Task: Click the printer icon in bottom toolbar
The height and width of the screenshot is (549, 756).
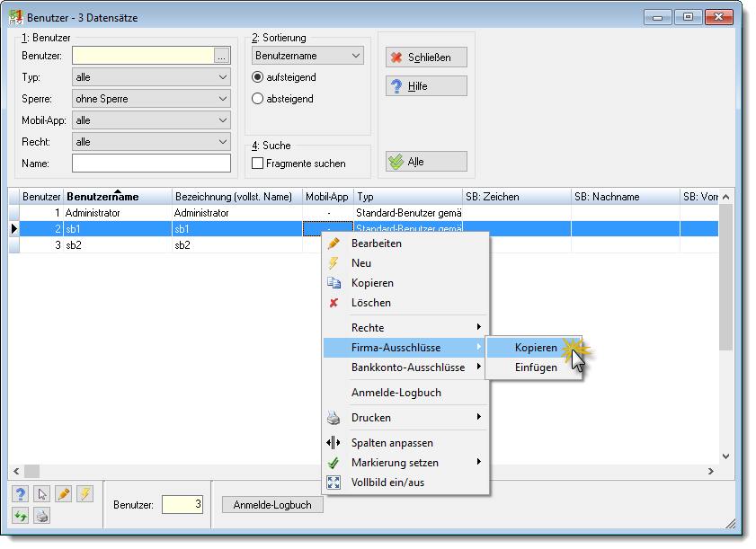Action: coord(42,516)
